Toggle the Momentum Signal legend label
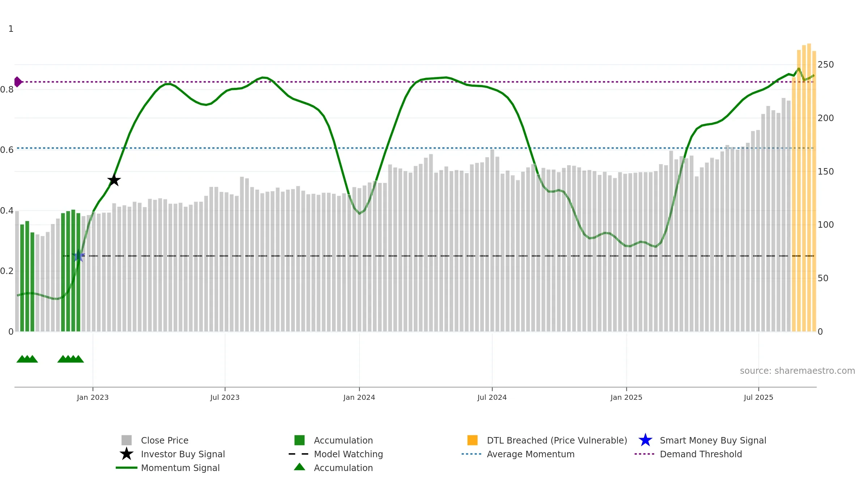The height and width of the screenshot is (488, 868). click(180, 468)
